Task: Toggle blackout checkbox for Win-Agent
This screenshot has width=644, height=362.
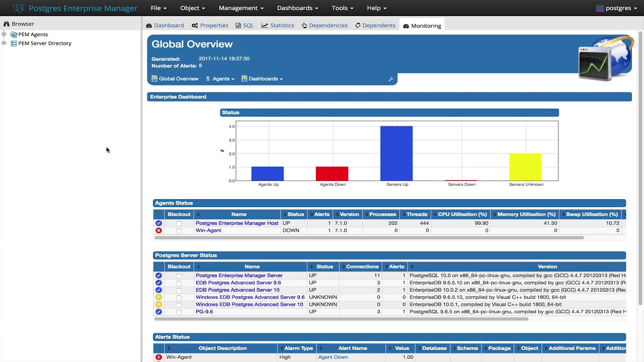Action: pos(179,231)
